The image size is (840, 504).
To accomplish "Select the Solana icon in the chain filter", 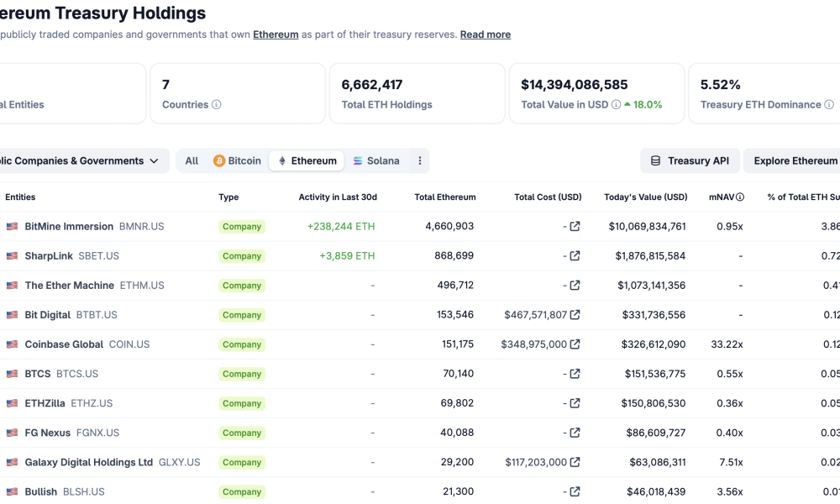I will pos(356,160).
